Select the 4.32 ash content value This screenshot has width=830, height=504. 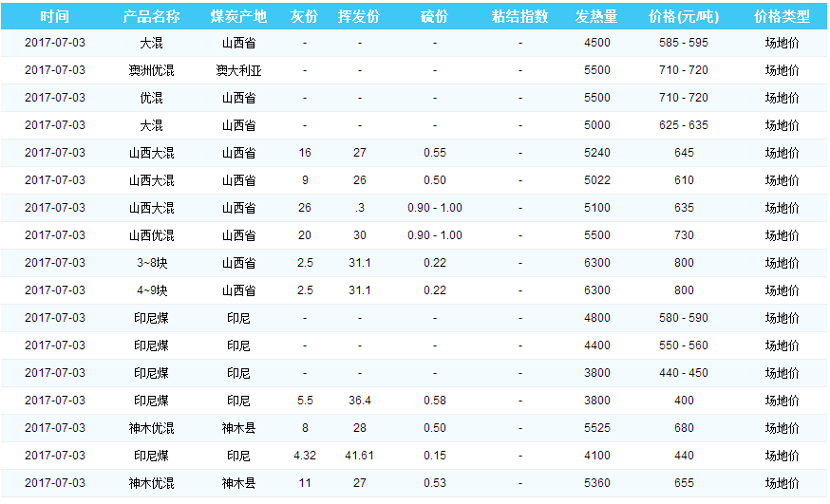(304, 456)
